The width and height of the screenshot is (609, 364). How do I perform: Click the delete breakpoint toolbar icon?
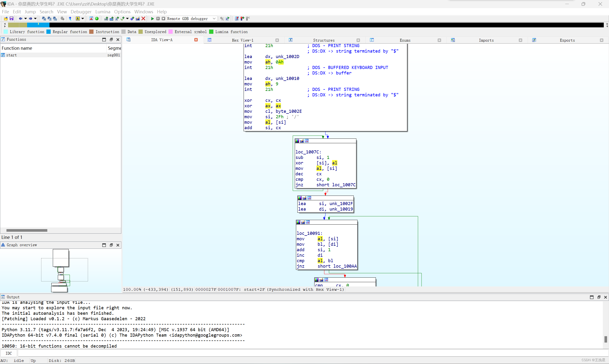[248, 19]
